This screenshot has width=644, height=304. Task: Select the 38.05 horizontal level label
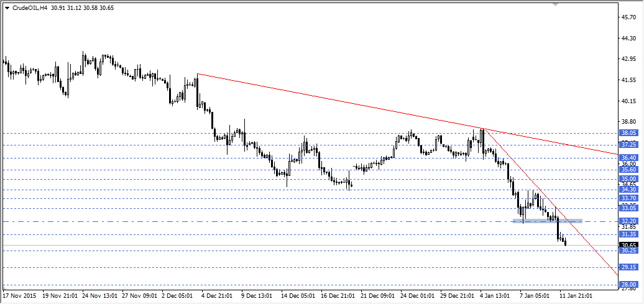point(628,133)
